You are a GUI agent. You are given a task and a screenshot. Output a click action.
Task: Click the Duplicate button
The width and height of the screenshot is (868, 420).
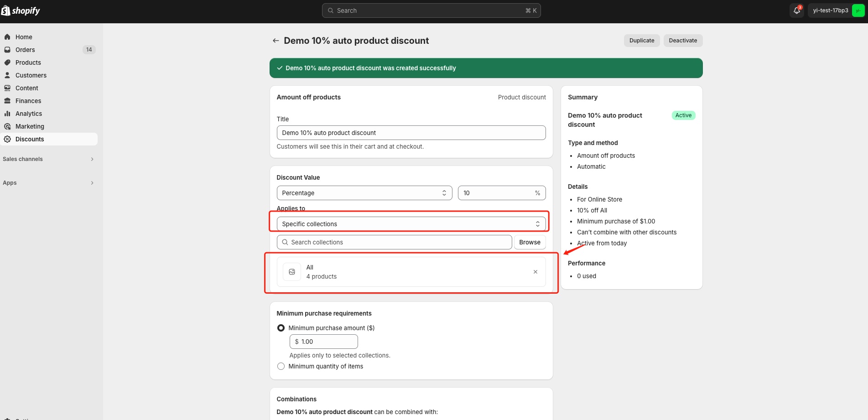(641, 40)
